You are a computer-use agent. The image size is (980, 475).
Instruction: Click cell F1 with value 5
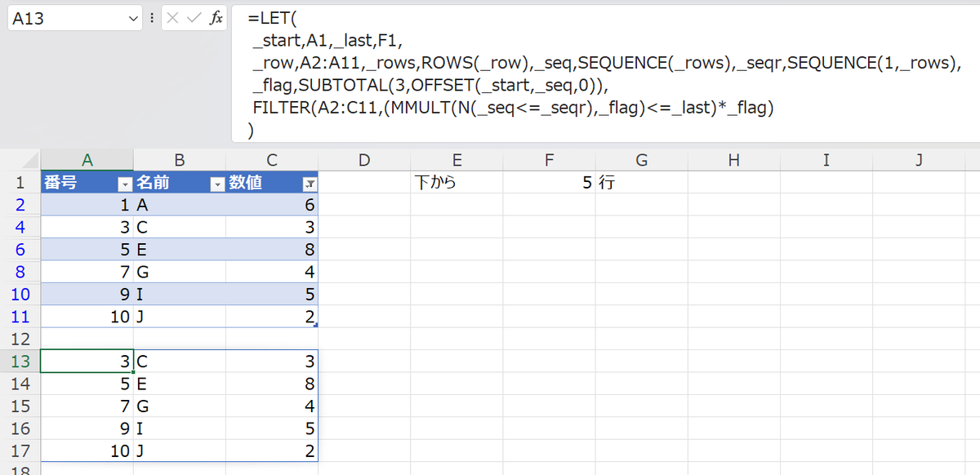pos(549,183)
